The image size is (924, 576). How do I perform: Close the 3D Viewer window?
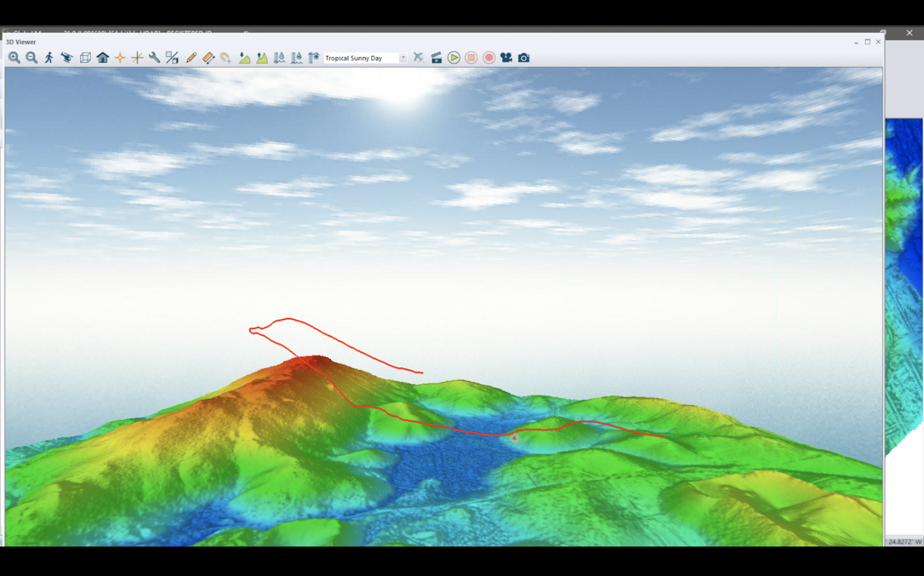[878, 42]
